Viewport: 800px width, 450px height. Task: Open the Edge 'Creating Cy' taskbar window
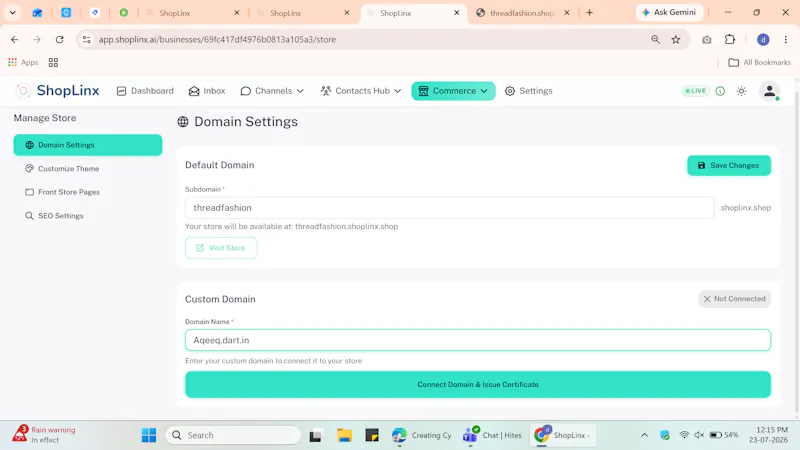point(421,435)
